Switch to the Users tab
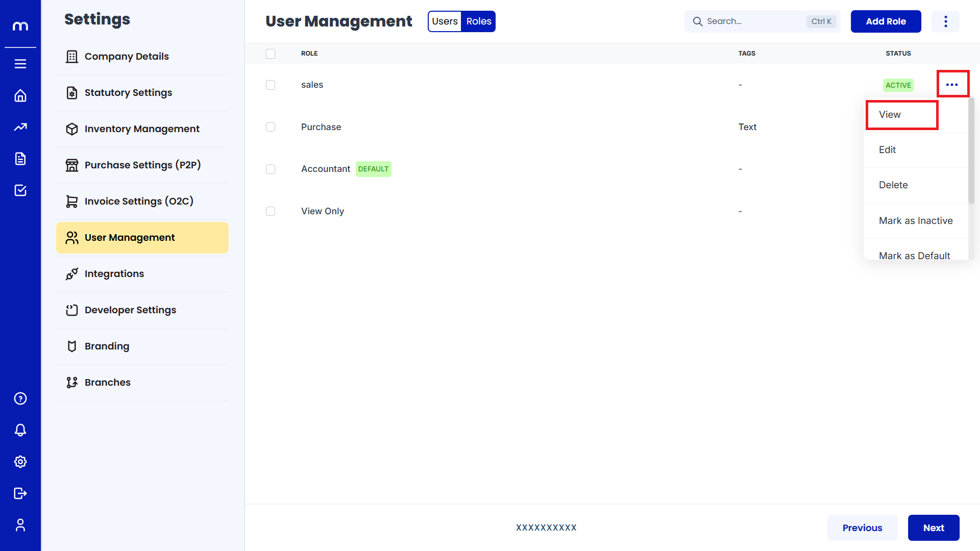The image size is (980, 551). coord(445,21)
